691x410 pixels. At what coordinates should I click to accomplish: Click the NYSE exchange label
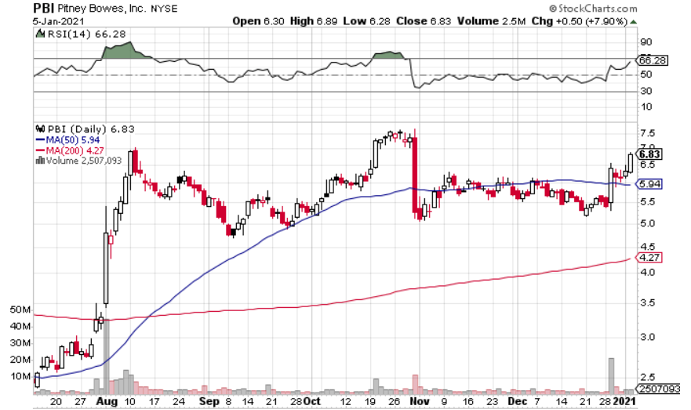164,8
